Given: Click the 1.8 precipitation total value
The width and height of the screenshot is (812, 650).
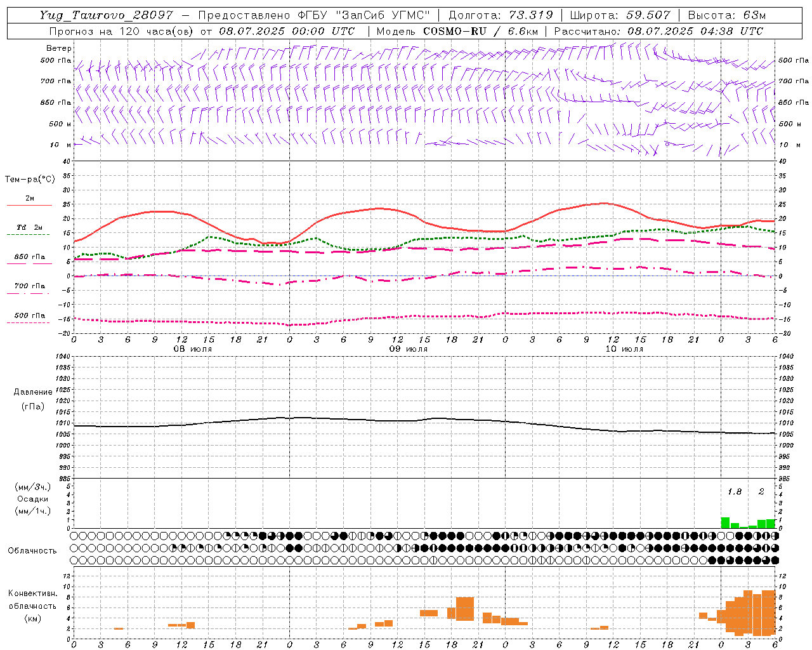Looking at the screenshot, I should click(x=735, y=492).
